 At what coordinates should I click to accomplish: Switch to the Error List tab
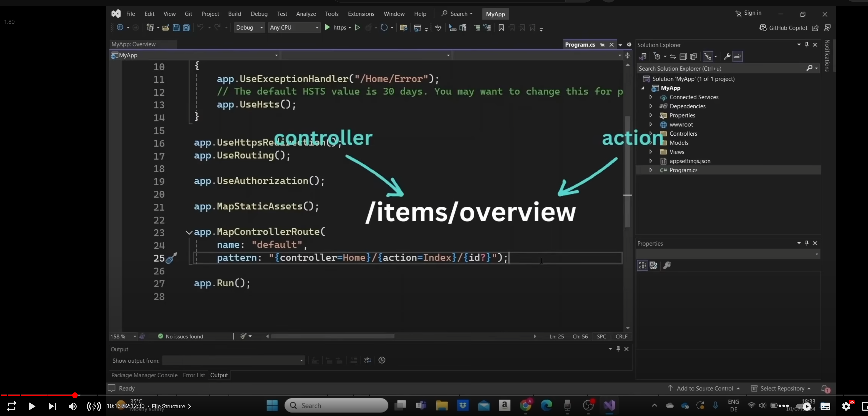pos(194,375)
